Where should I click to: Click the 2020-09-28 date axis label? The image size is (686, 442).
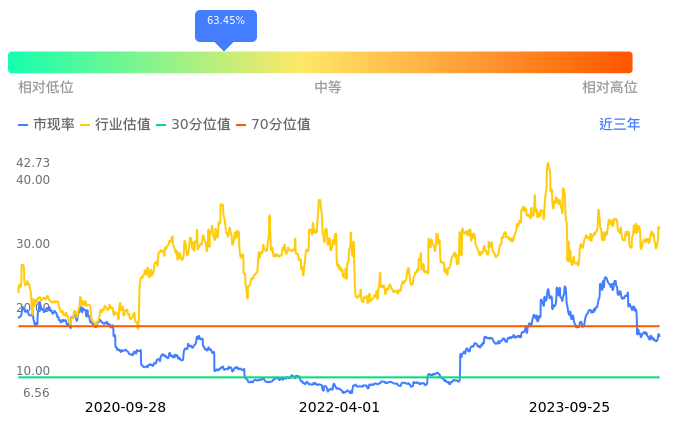[125, 408]
